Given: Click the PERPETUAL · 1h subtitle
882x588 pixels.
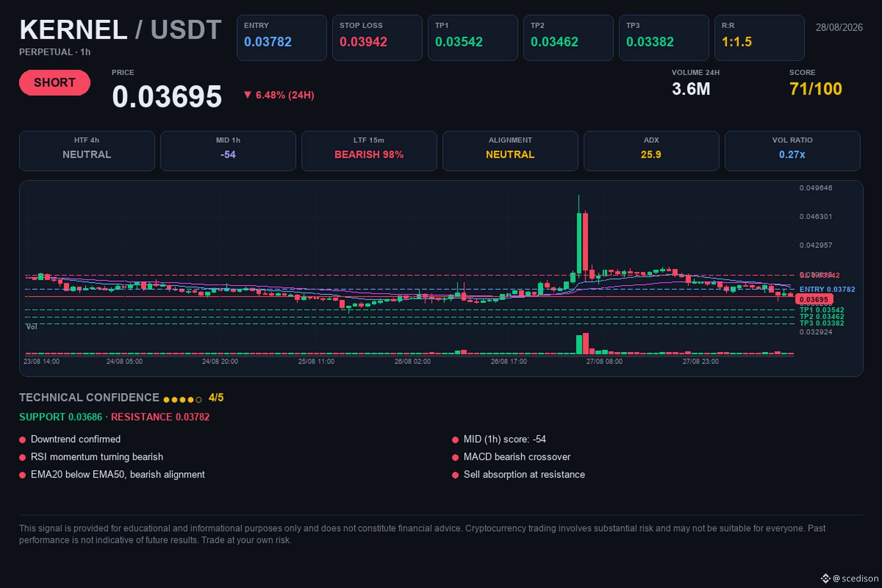Looking at the screenshot, I should click(55, 52).
